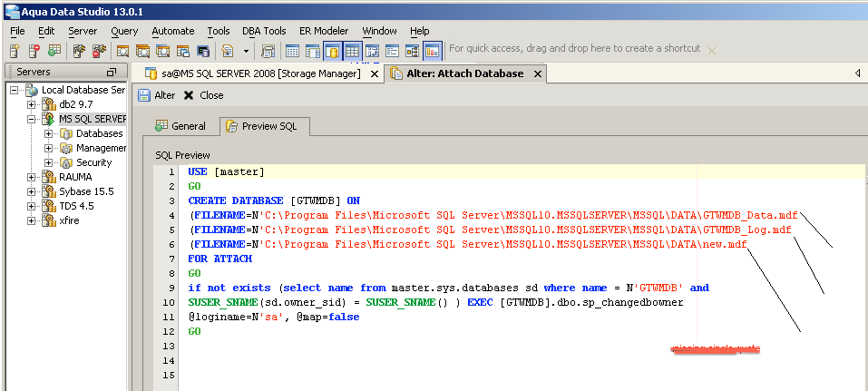Click the Alter save button
The image size is (868, 391).
[x=157, y=95]
